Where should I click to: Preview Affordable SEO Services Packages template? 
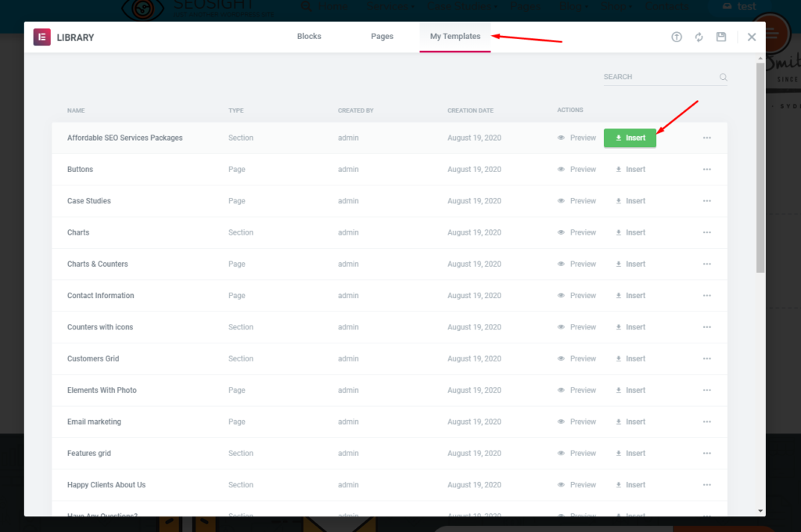click(577, 138)
